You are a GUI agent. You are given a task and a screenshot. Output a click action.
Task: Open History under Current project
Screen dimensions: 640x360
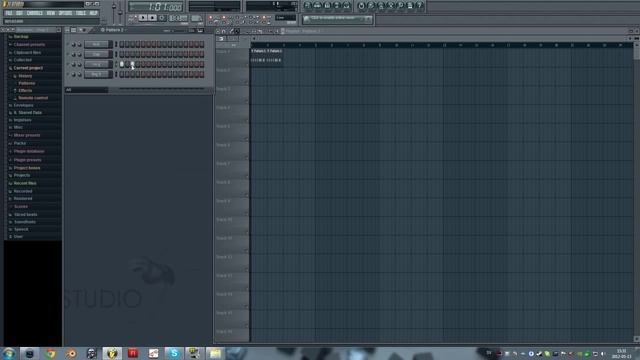tap(25, 76)
